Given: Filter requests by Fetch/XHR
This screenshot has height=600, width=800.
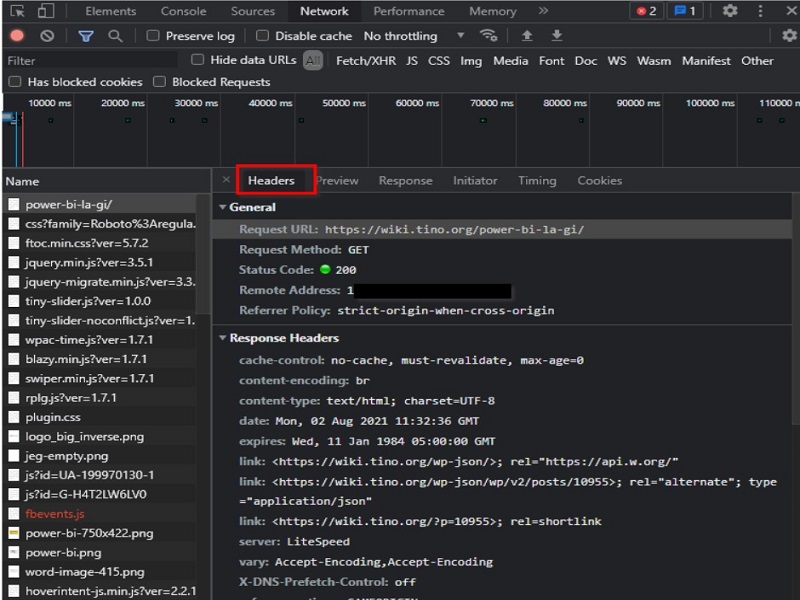Looking at the screenshot, I should point(366,61).
